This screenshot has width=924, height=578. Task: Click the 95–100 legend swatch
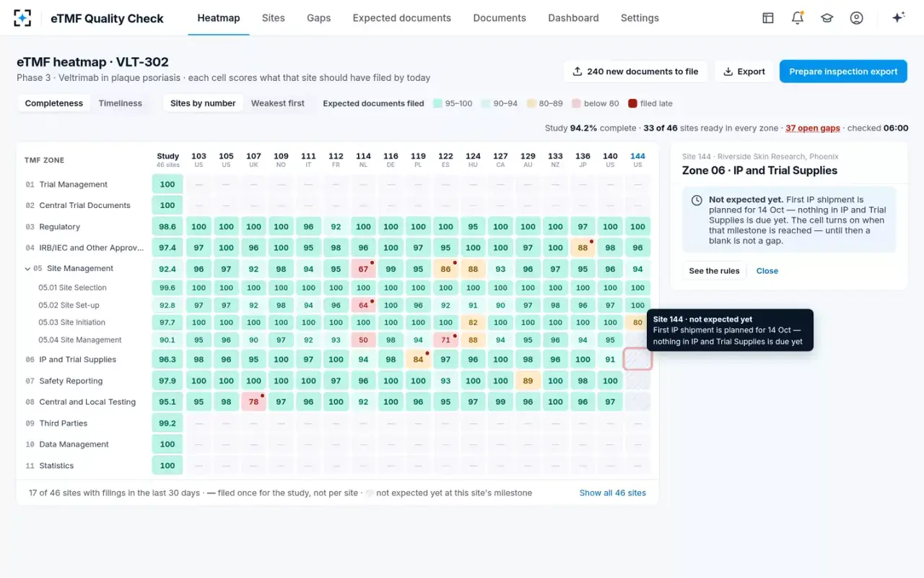coord(437,103)
